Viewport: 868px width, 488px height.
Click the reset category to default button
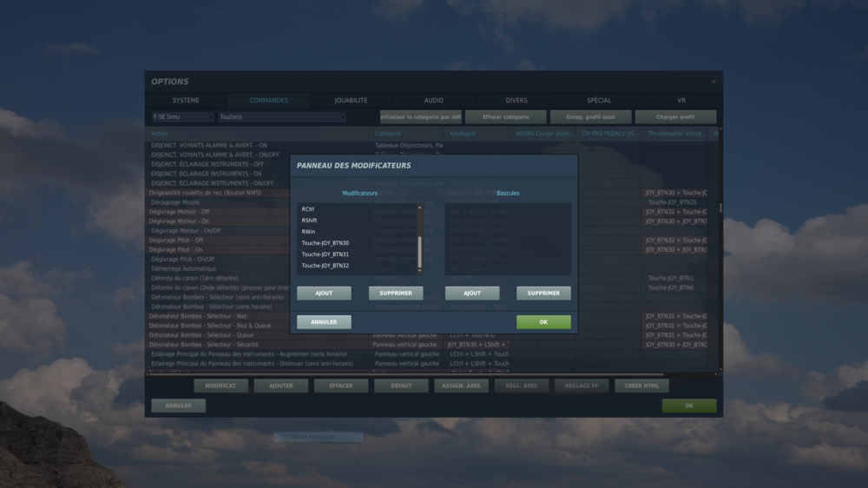click(421, 117)
